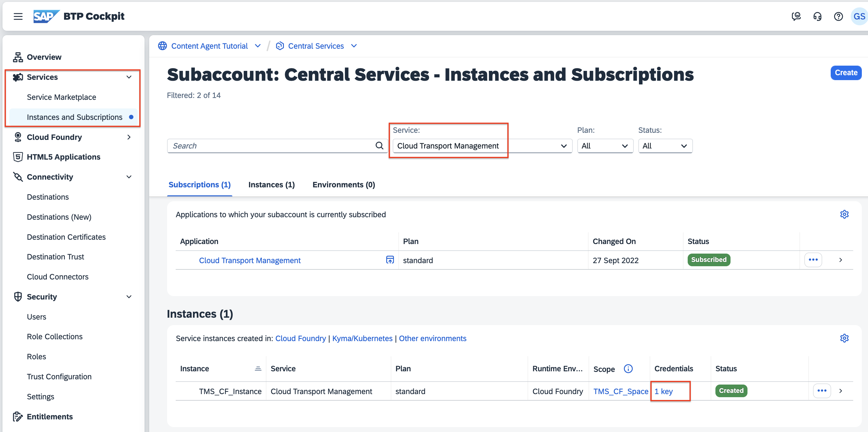
Task: Open the TMS_CF_Space scope link
Action: coord(621,391)
